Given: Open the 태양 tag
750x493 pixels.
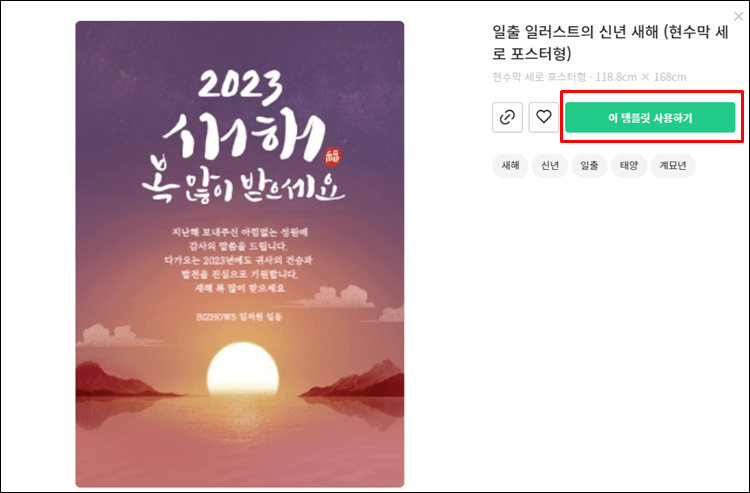Looking at the screenshot, I should tap(629, 166).
